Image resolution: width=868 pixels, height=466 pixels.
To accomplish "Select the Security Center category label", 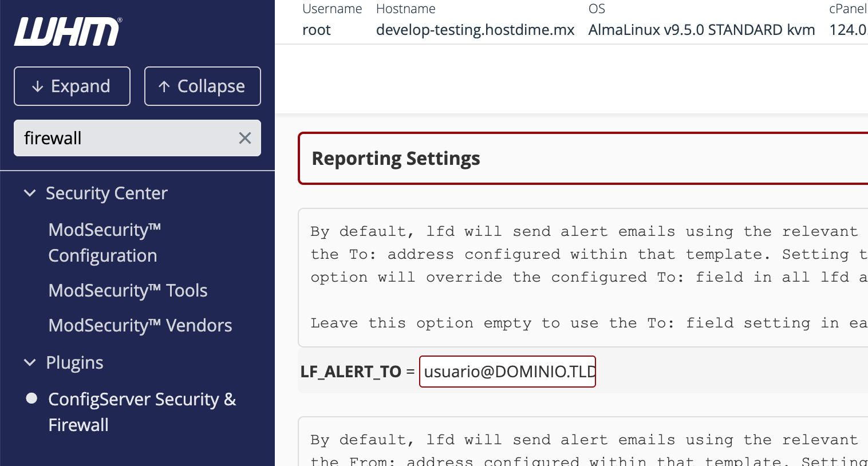I will [106, 193].
